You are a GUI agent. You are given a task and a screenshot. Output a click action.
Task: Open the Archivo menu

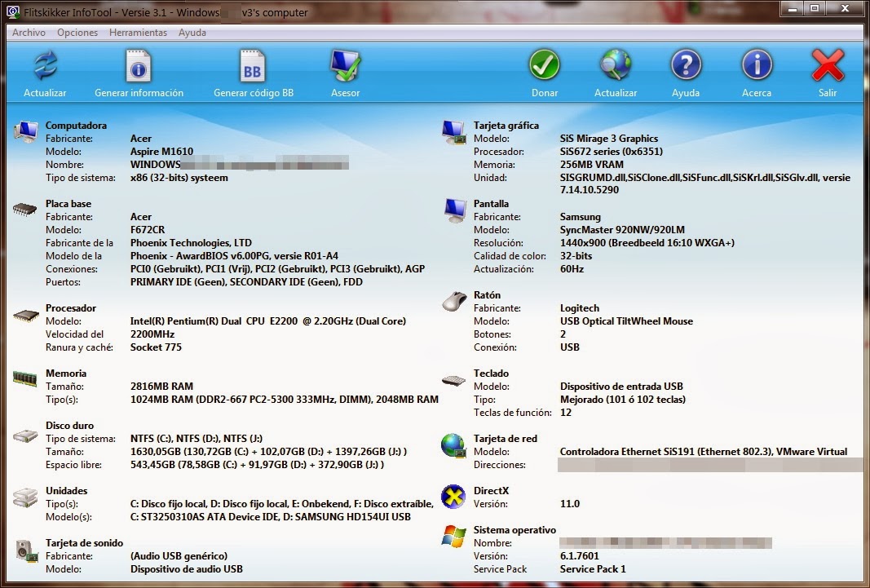[x=29, y=32]
